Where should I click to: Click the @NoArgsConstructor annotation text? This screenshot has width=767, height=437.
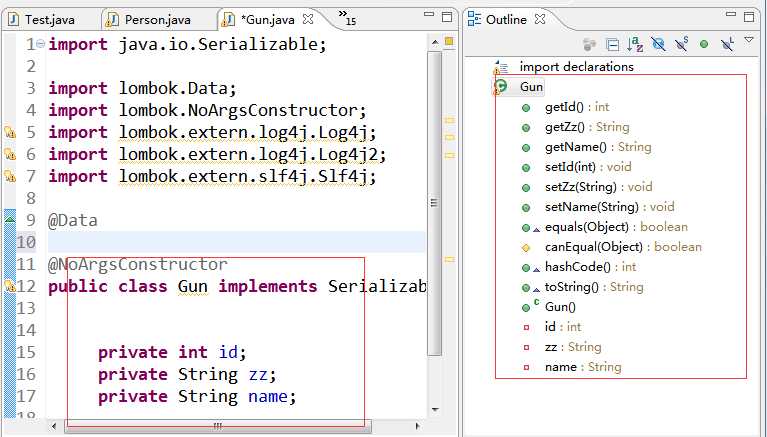point(138,264)
